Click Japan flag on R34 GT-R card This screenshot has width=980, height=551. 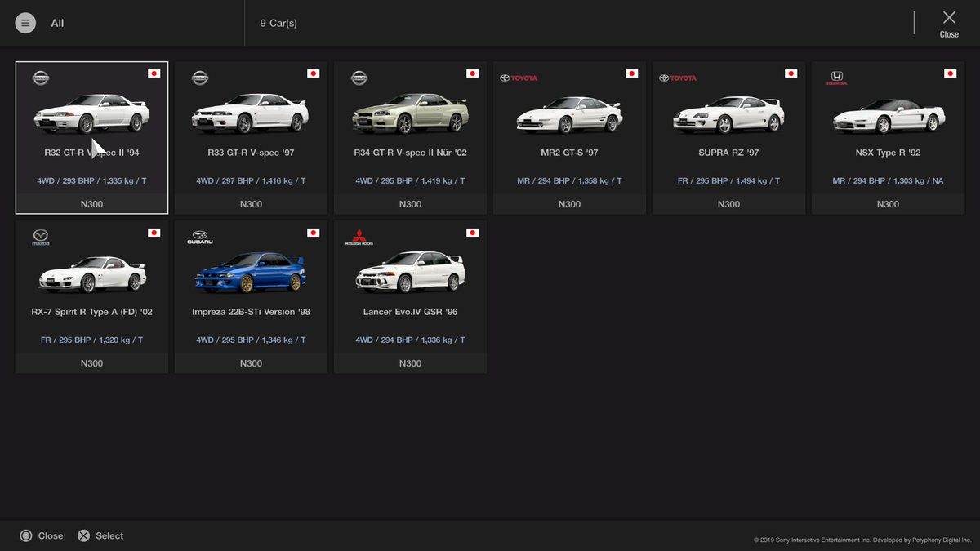click(x=472, y=73)
